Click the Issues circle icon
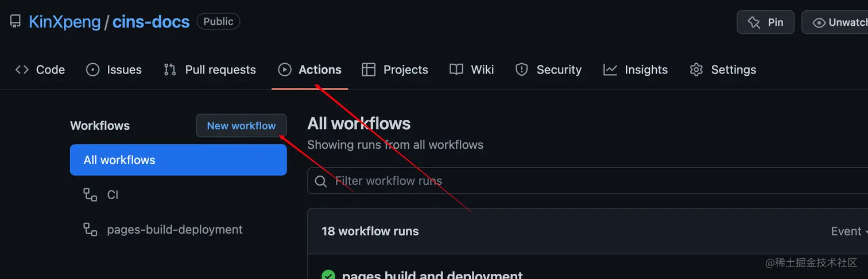Viewport: 868px width, 279px height. coord(92,69)
